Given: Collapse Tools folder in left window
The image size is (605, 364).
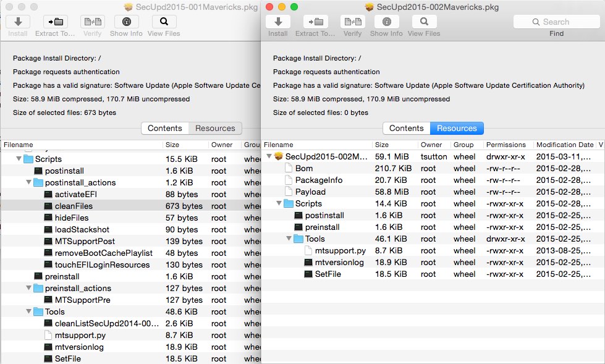Looking at the screenshot, I should tap(28, 311).
